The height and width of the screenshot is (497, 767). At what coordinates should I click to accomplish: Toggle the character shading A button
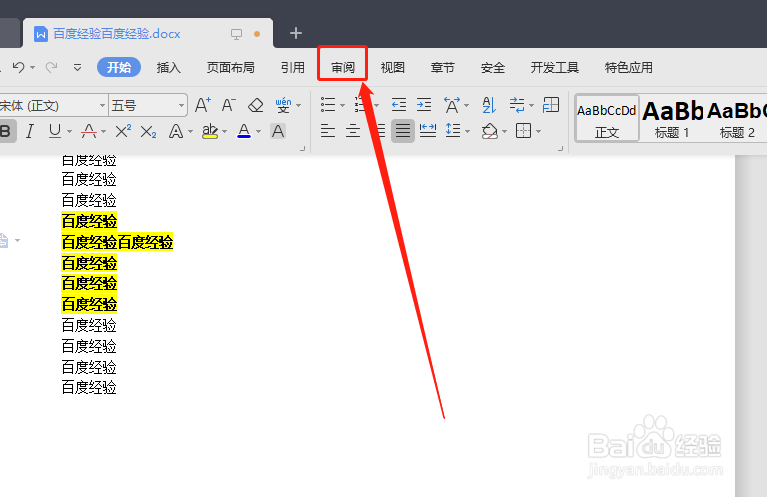278,131
